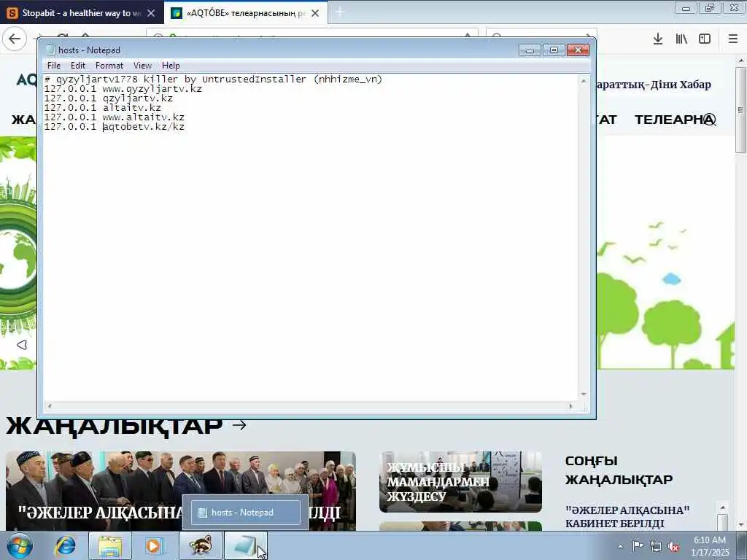Image resolution: width=747 pixels, height=560 pixels.
Task: Click Notepad vertical scrollbar down arrow
Action: (x=584, y=394)
